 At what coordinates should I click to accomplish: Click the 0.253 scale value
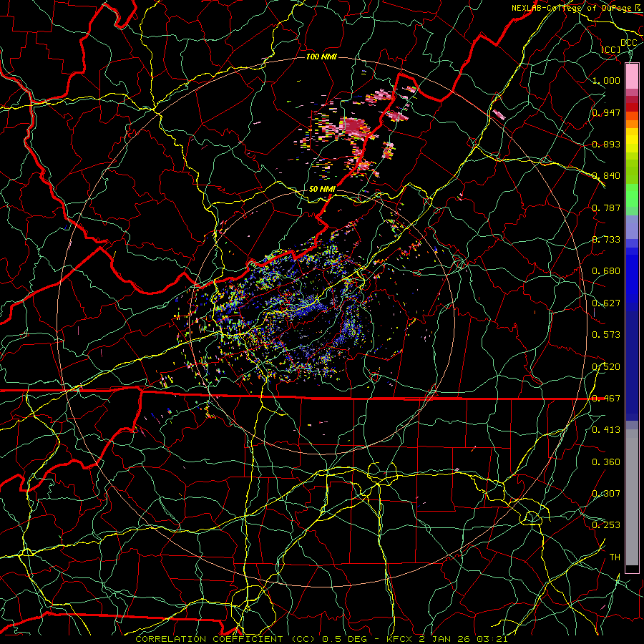pyautogui.click(x=606, y=525)
